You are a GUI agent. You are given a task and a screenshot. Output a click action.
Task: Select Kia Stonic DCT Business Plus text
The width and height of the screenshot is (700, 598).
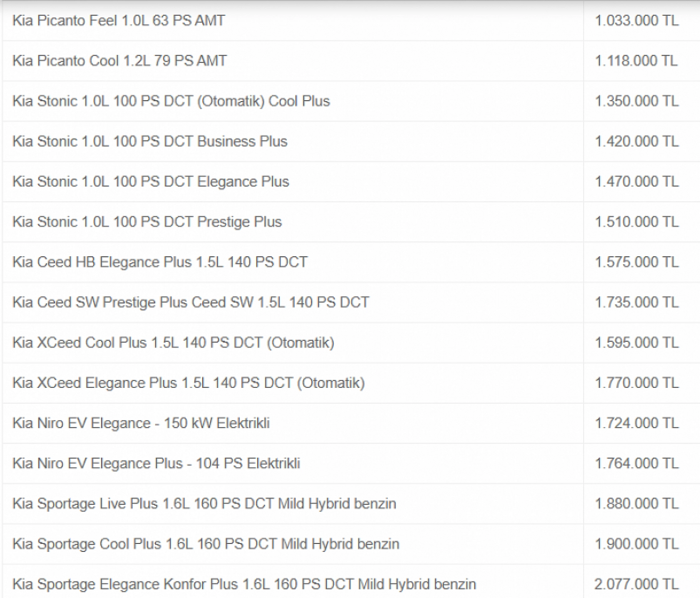click(x=150, y=141)
